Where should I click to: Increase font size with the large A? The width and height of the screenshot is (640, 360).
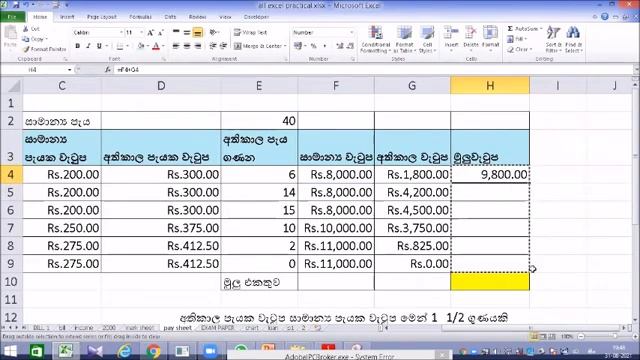(150, 33)
